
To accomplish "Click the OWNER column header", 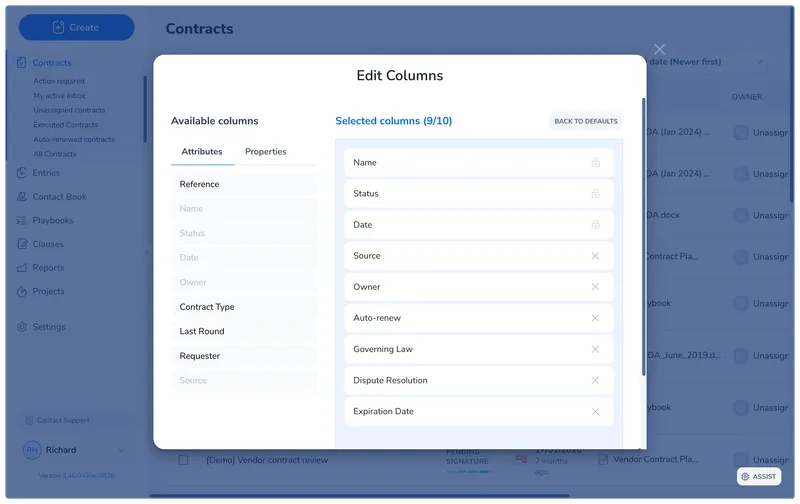I will pyautogui.click(x=746, y=97).
